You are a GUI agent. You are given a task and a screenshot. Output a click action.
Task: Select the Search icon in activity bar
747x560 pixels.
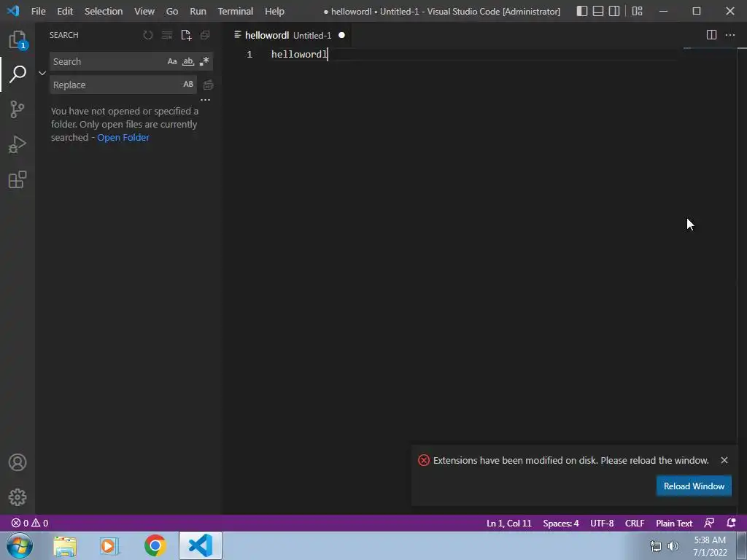pyautogui.click(x=18, y=74)
